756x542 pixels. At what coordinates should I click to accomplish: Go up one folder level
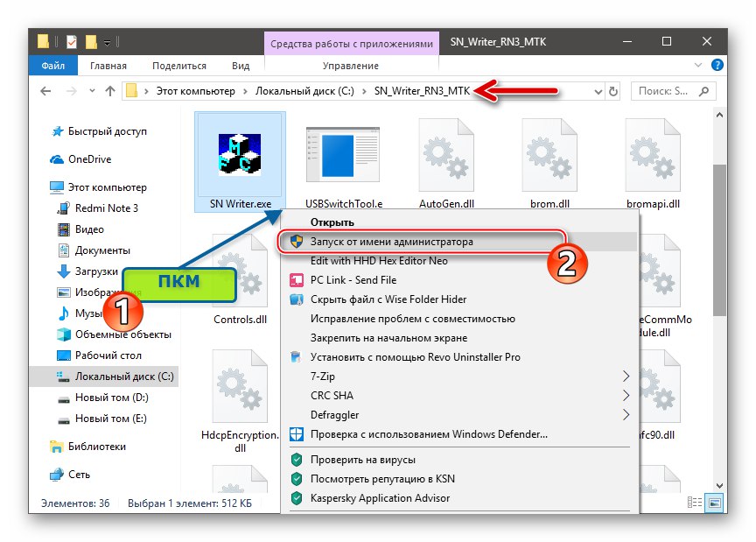pos(110,91)
